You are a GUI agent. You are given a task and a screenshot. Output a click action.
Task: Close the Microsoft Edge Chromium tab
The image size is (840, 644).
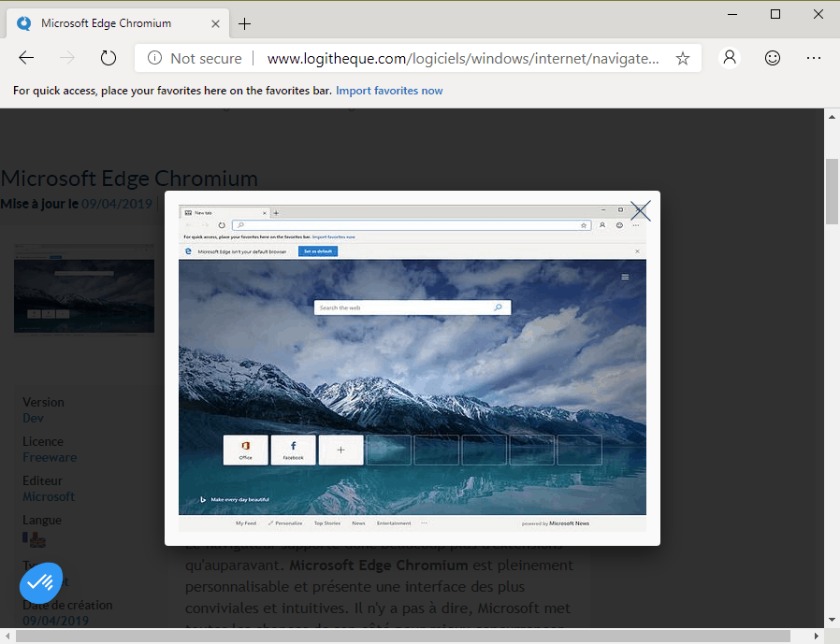tap(215, 23)
